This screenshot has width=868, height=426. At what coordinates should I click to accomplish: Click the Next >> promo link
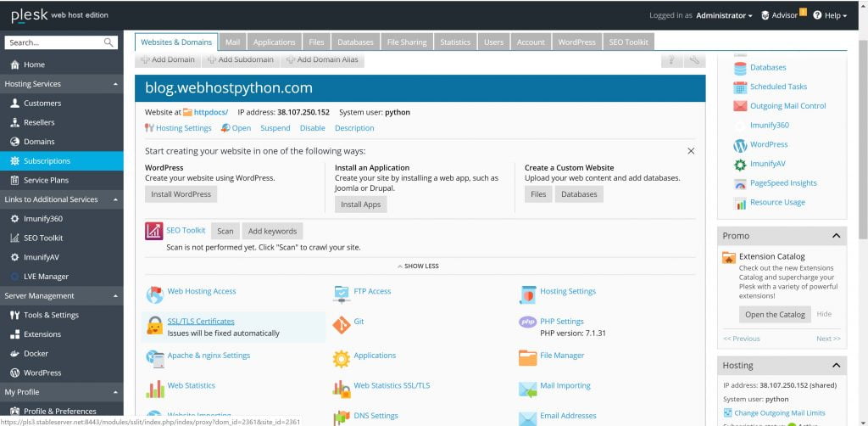pyautogui.click(x=828, y=339)
